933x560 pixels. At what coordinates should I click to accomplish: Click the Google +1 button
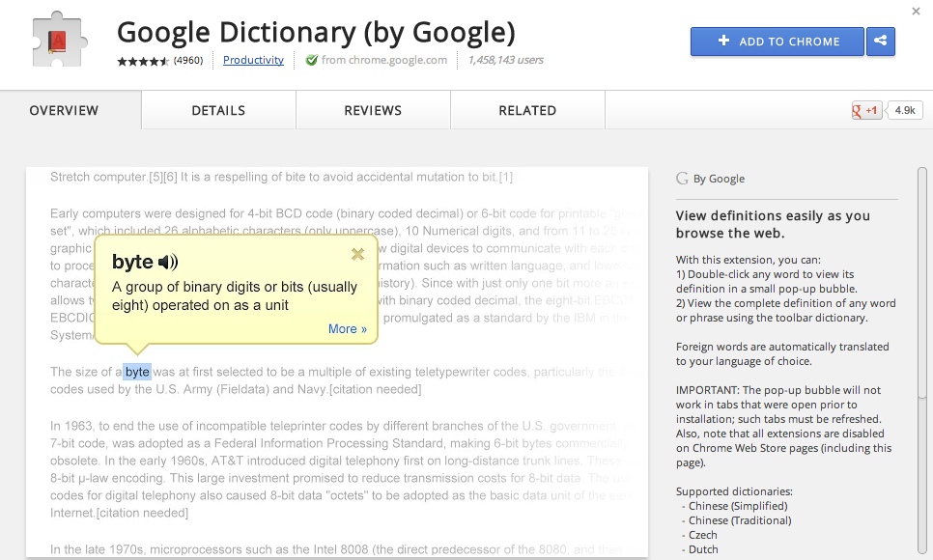click(866, 110)
